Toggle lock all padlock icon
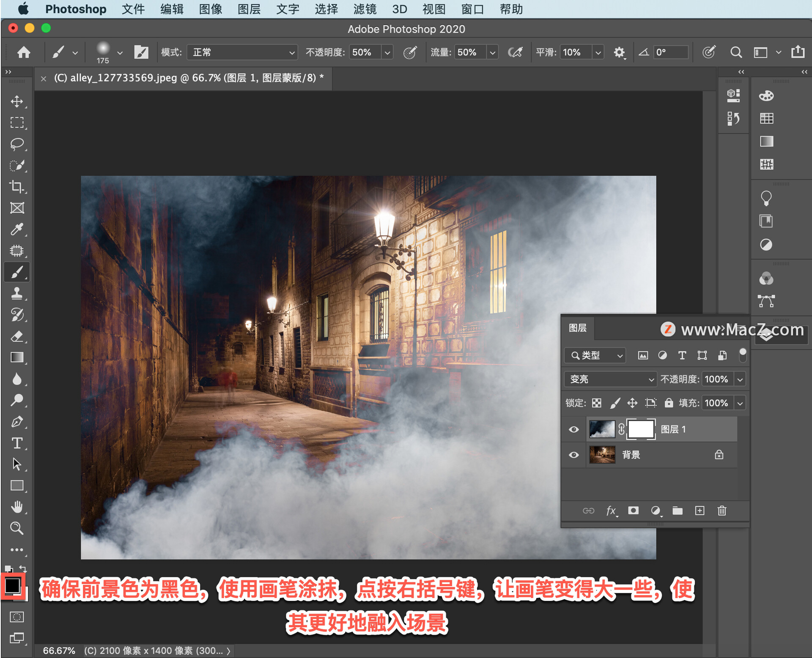 [x=669, y=403]
